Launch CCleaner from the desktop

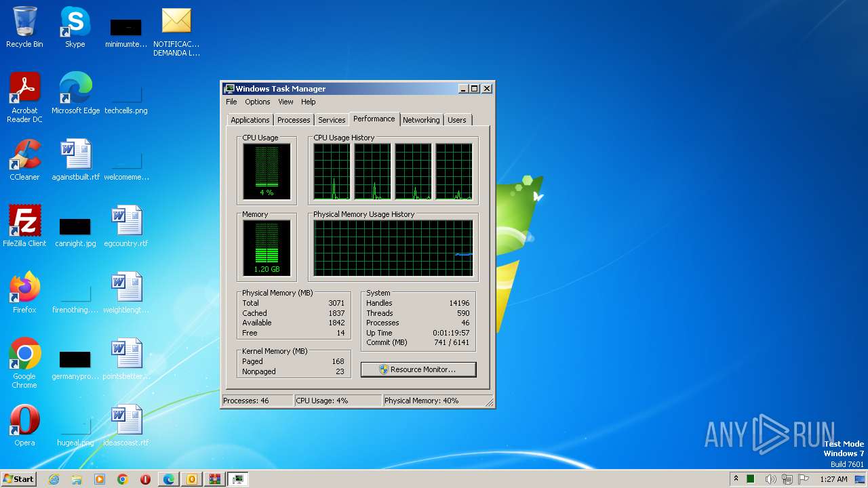click(24, 160)
